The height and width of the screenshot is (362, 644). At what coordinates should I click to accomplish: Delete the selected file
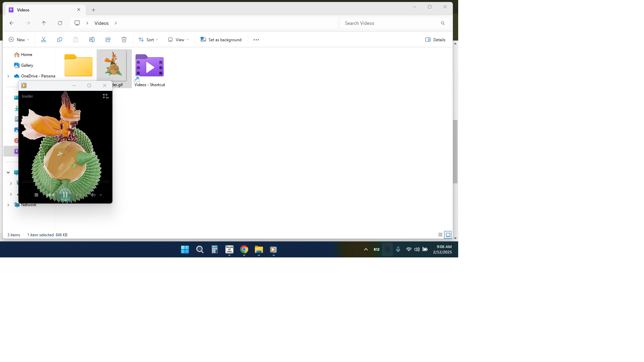tap(124, 40)
